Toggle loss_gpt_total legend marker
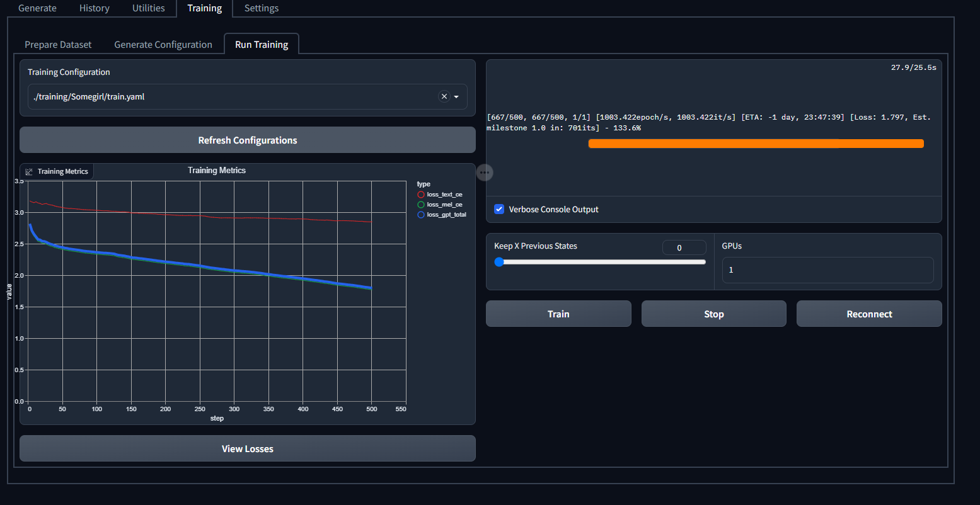This screenshot has height=505, width=980. coord(421,215)
